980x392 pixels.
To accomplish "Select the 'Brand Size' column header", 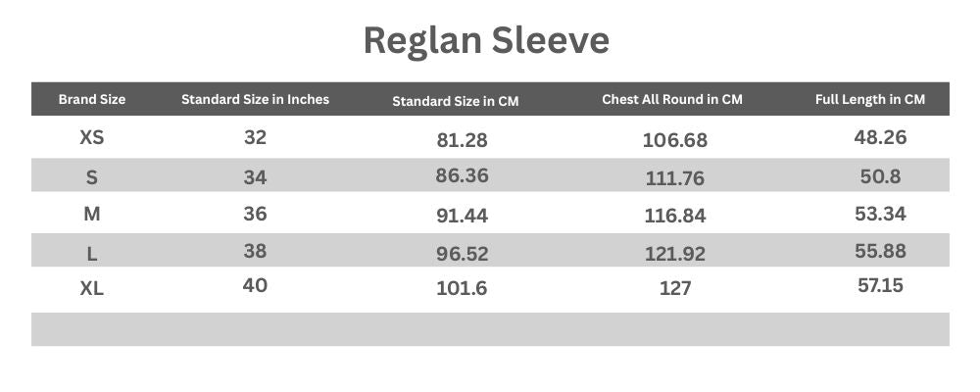I will (x=92, y=99).
